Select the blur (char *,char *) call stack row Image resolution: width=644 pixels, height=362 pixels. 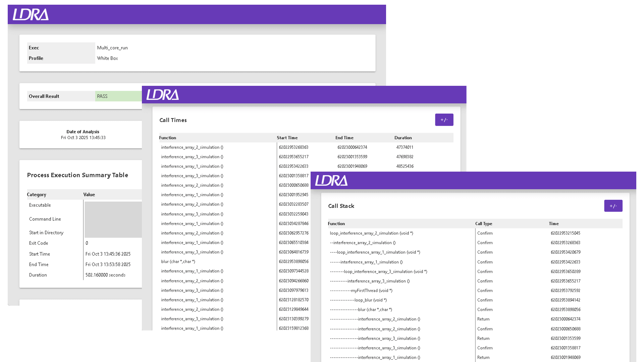click(x=361, y=310)
